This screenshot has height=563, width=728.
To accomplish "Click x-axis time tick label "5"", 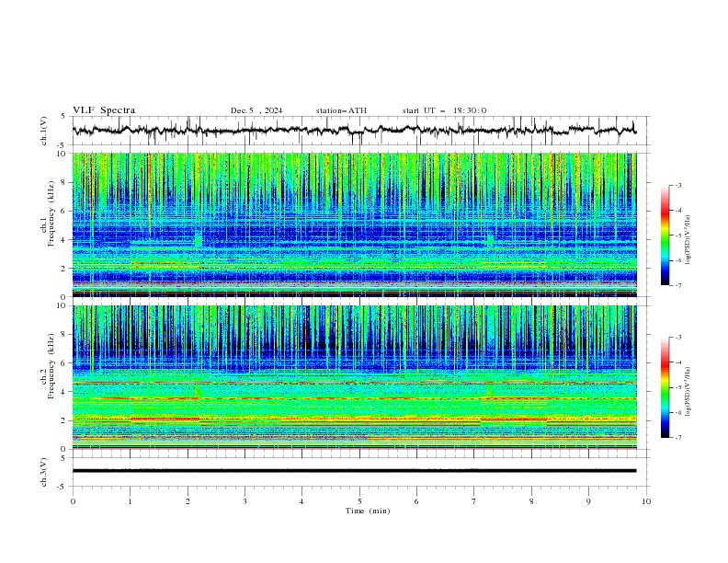I will click(359, 501).
